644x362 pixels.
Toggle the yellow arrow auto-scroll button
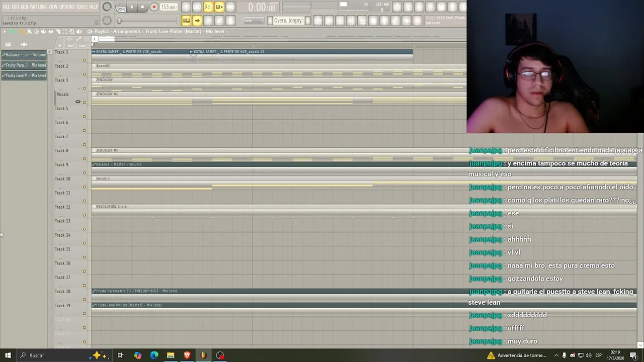click(x=197, y=21)
